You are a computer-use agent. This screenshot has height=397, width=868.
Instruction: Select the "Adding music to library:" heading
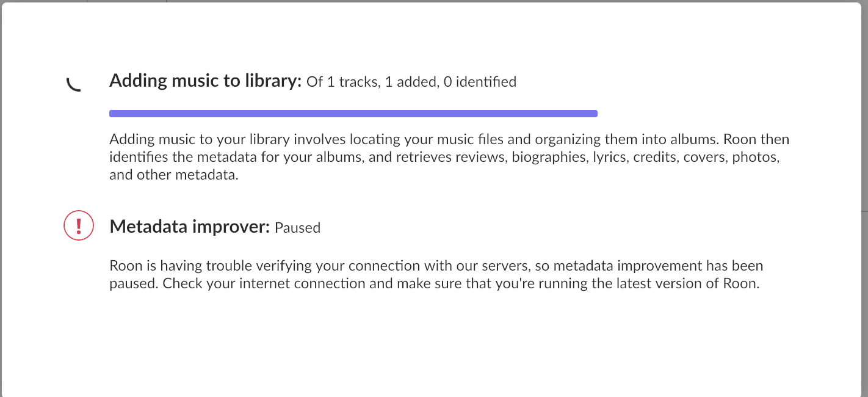206,81
